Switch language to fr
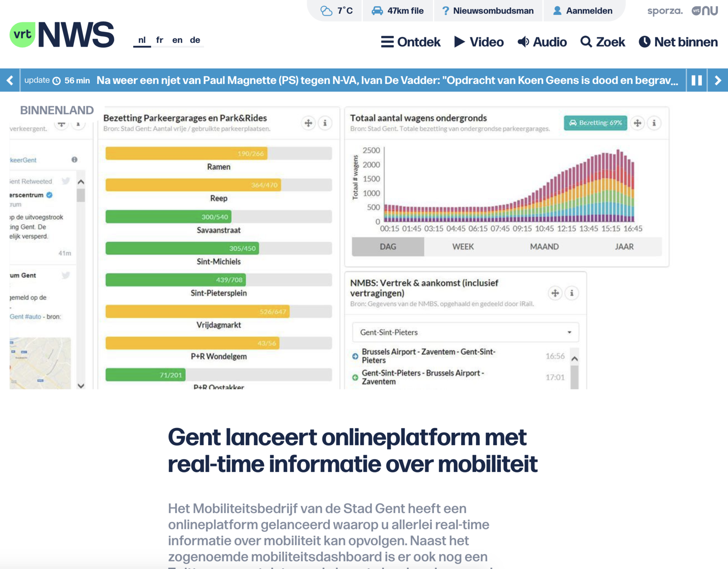728x569 pixels. click(x=160, y=40)
